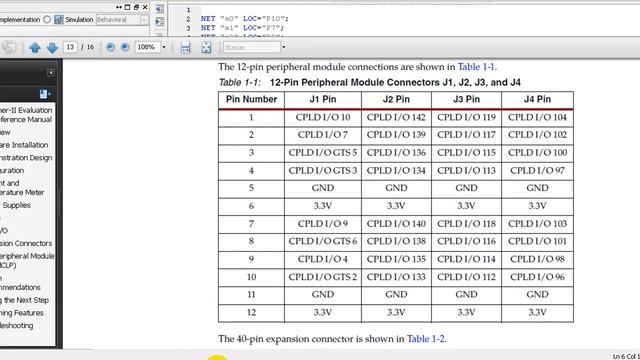Screen dimensions: 640x360
Task: Click cell 'CPLD I/O GTS 2'
Action: [323, 277]
